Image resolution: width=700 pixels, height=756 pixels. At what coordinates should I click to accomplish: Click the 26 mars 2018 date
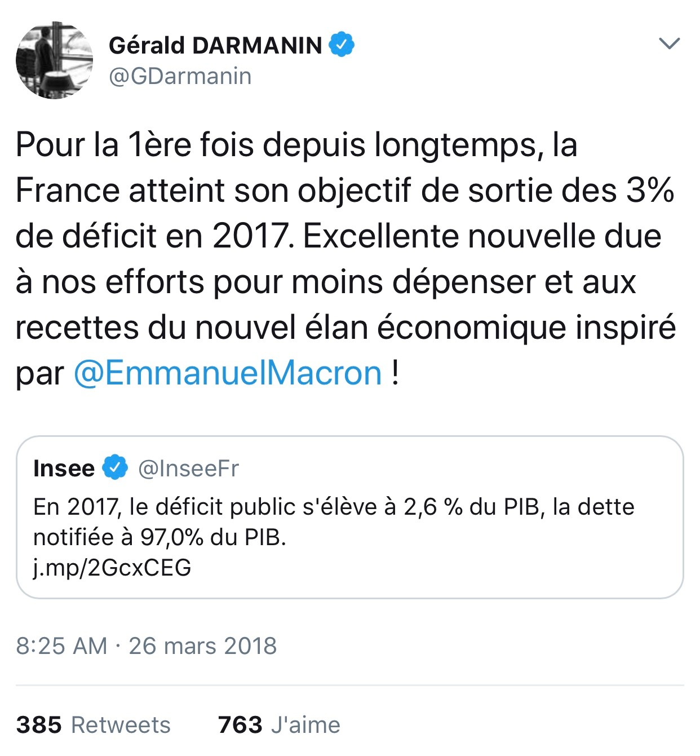(x=203, y=646)
